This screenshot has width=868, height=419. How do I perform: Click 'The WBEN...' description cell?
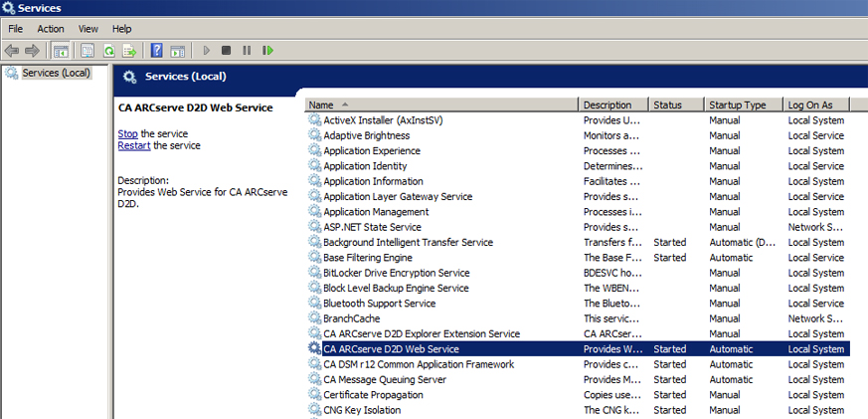[x=611, y=288]
